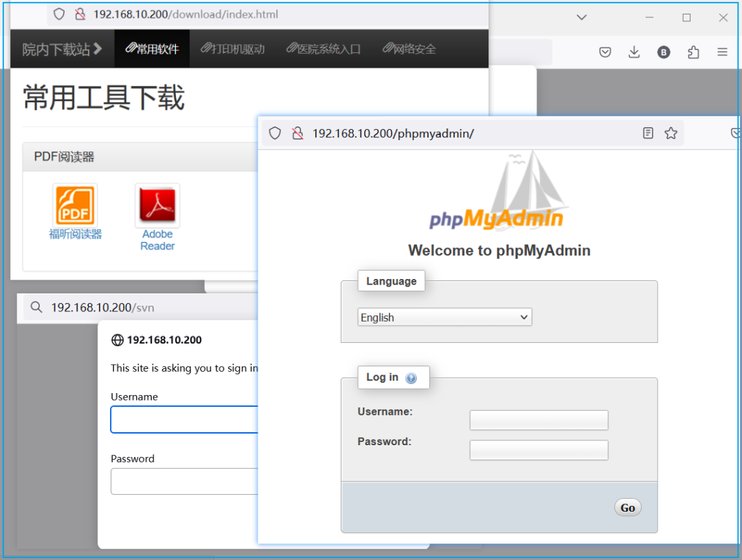Viewport: 742px width, 560px height.
Task: Click the Go login button
Action: pyautogui.click(x=627, y=508)
